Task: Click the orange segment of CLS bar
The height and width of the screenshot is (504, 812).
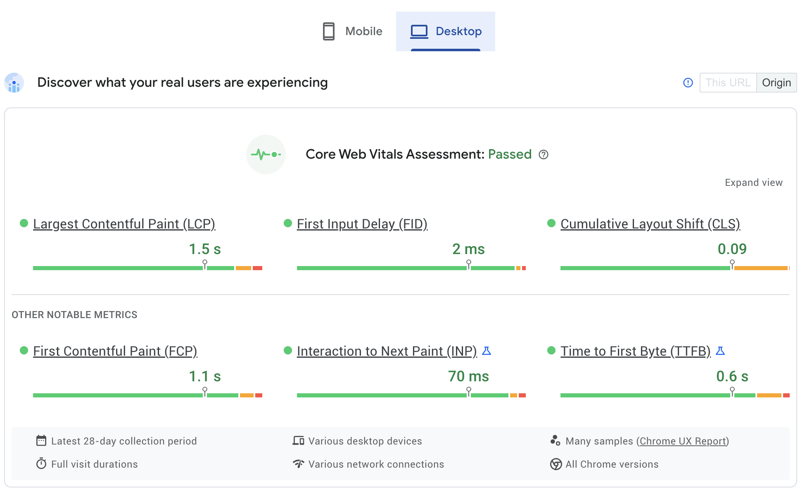Action: [761, 268]
